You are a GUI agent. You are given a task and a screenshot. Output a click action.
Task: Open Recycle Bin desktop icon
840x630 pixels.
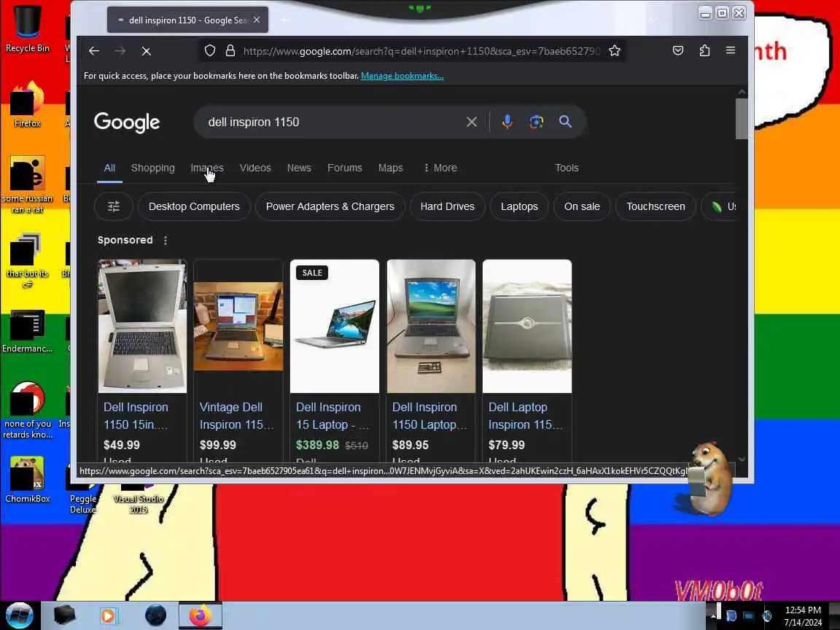27,29
